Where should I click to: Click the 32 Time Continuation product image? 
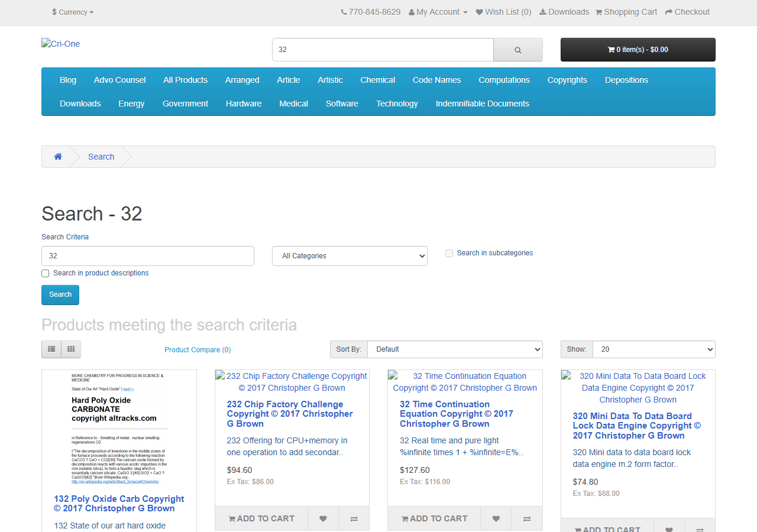coord(465,382)
